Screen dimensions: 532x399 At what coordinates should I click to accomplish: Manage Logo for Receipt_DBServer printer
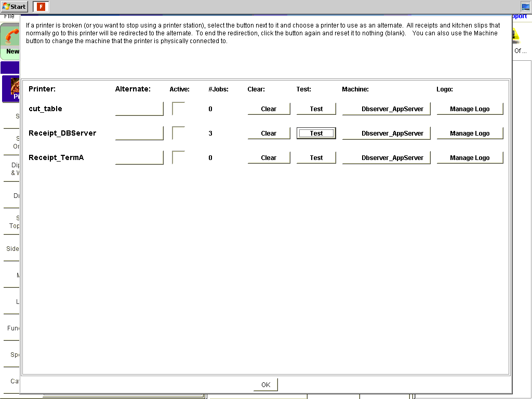(x=470, y=134)
